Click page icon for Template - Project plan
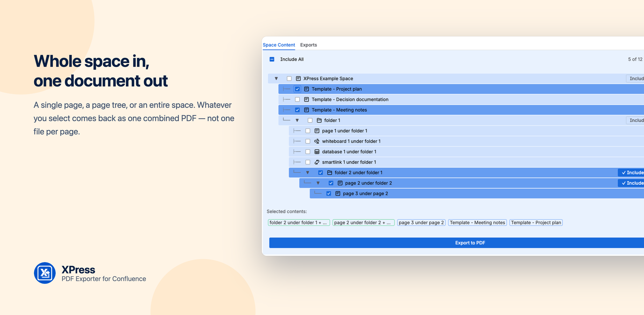Image resolution: width=644 pixels, height=315 pixels. coord(307,89)
